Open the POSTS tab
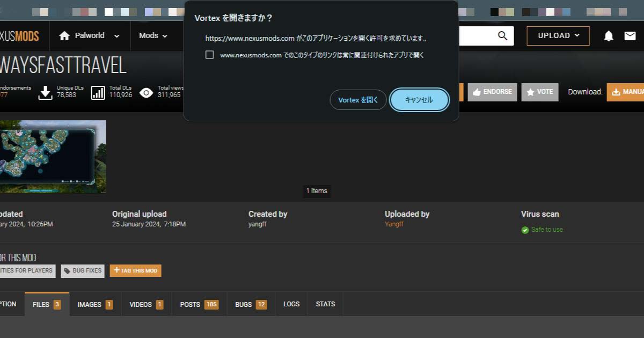Screen dimensions: 644x338 (x=199, y=304)
